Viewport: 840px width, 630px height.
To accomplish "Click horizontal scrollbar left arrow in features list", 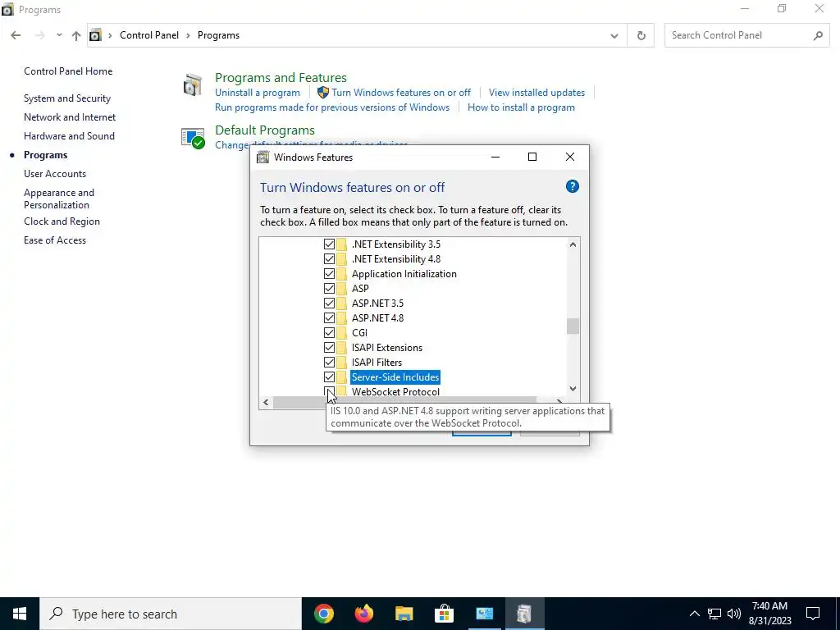I will pyautogui.click(x=267, y=402).
